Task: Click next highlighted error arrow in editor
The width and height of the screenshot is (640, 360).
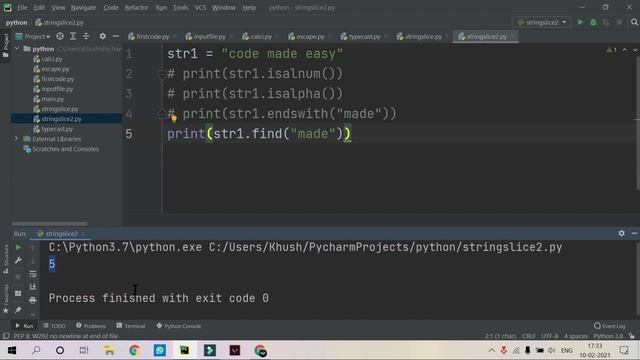Action: tap(634, 50)
